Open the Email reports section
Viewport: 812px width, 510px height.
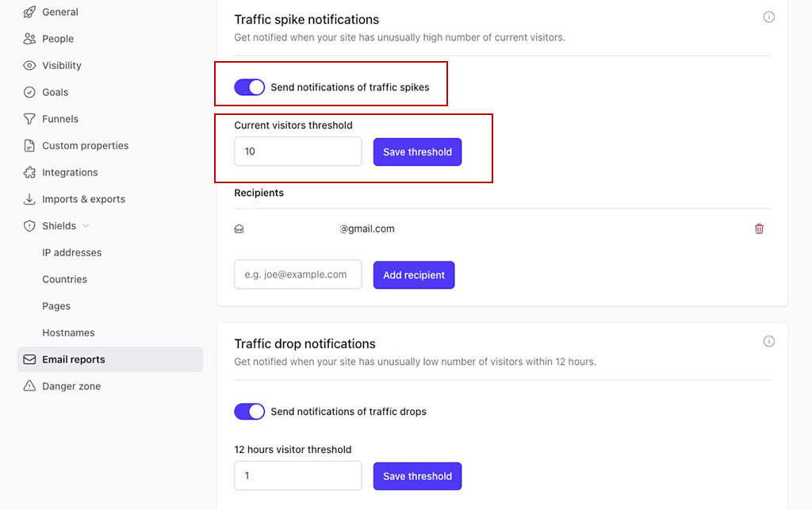(x=75, y=359)
